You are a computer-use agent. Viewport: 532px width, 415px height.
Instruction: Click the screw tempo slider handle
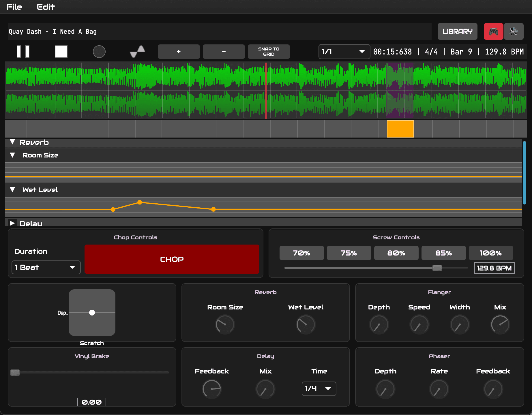pyautogui.click(x=437, y=268)
